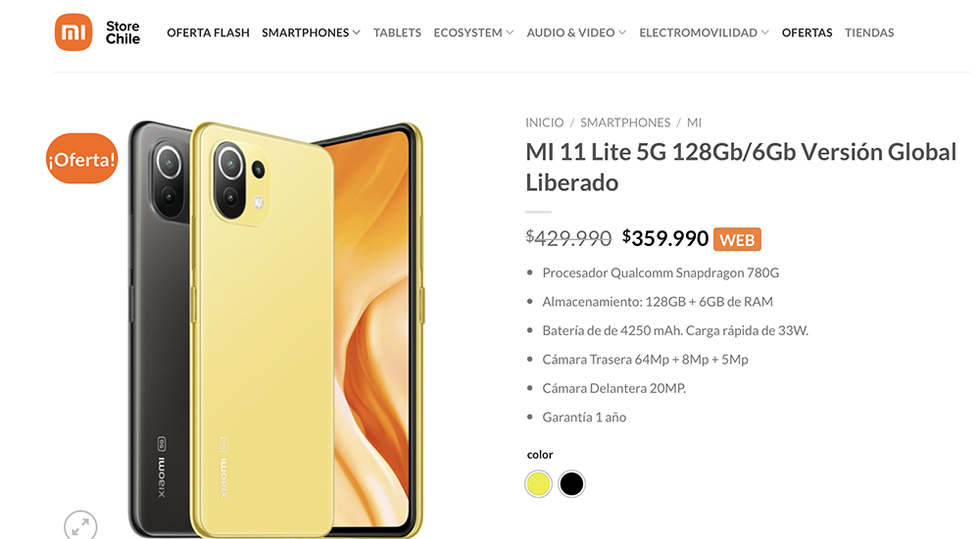Expand the SMARTPHONES dropdown chevron

[x=357, y=32]
